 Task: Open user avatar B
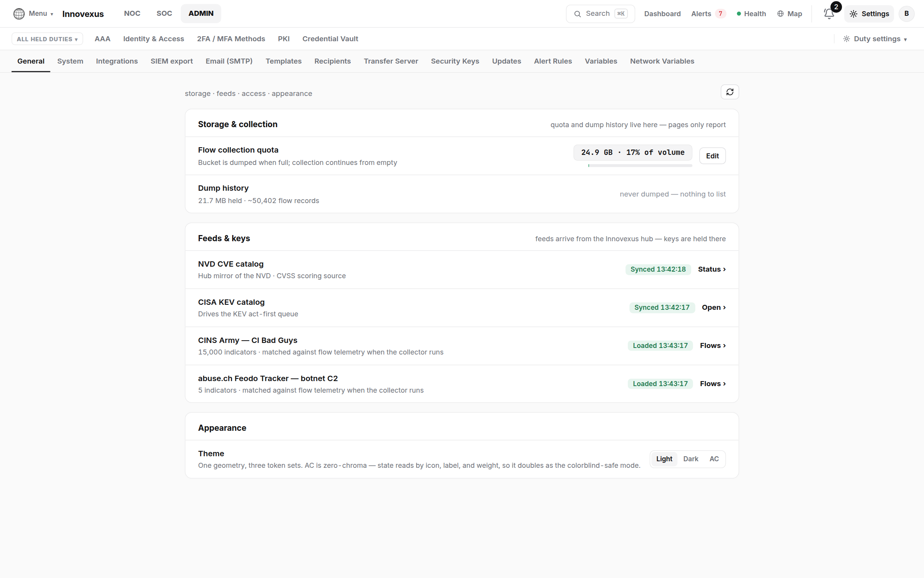click(906, 14)
